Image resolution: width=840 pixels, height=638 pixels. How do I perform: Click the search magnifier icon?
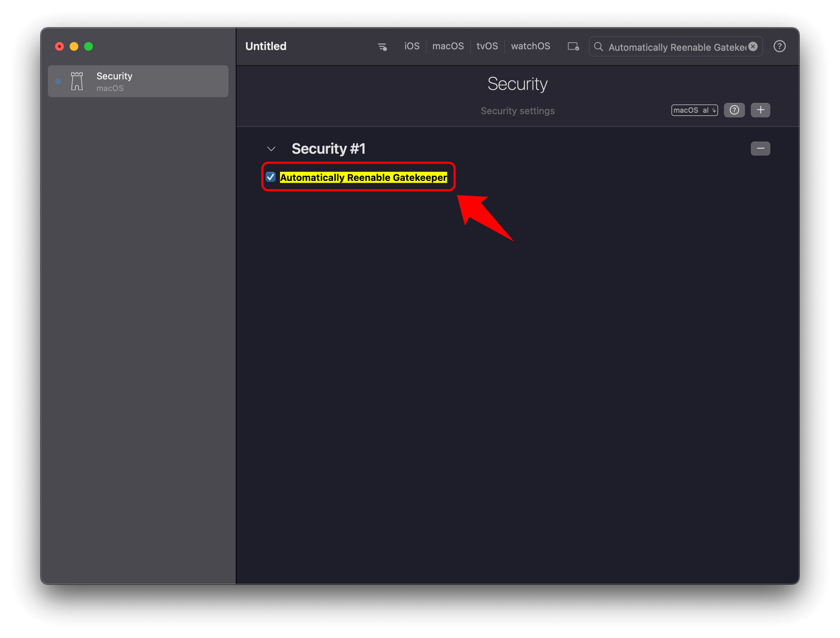[x=598, y=47]
